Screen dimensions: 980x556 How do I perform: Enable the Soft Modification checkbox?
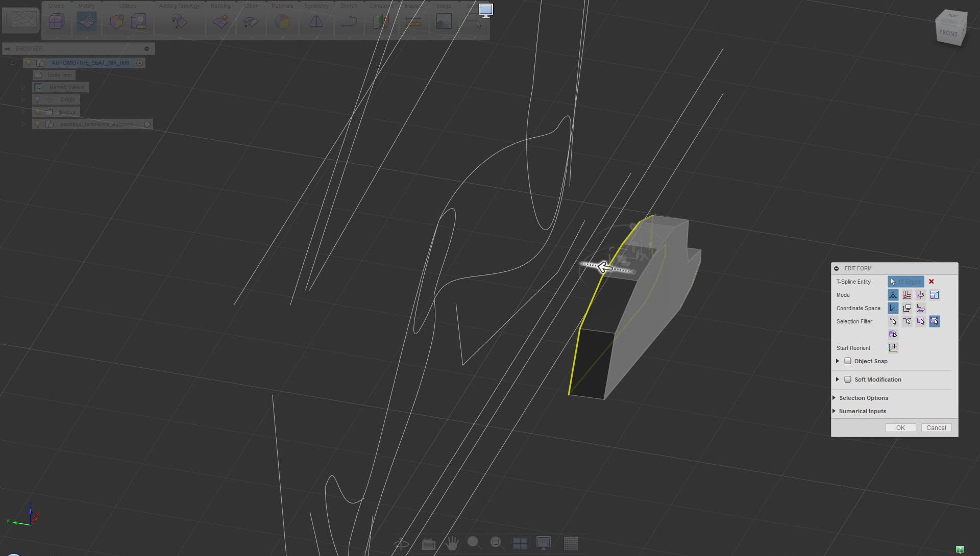[x=848, y=380]
